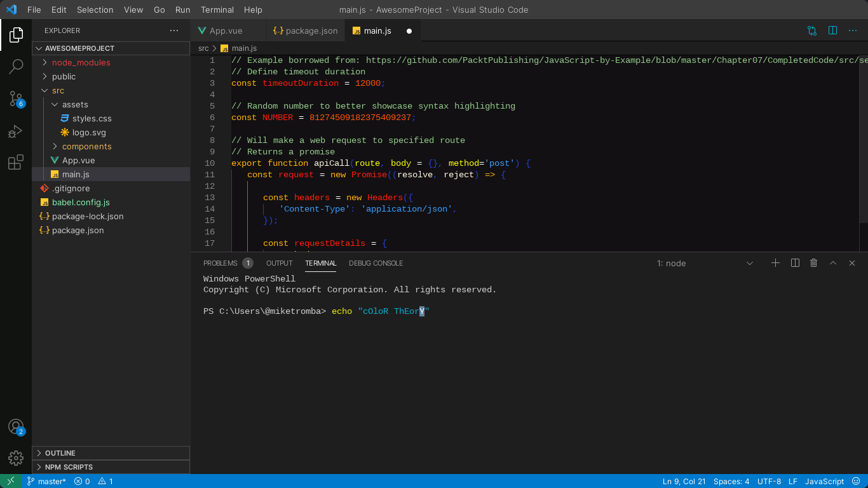This screenshot has height=488, width=868.
Task: Click Ln 9, Col 21 in status bar
Action: click(684, 481)
